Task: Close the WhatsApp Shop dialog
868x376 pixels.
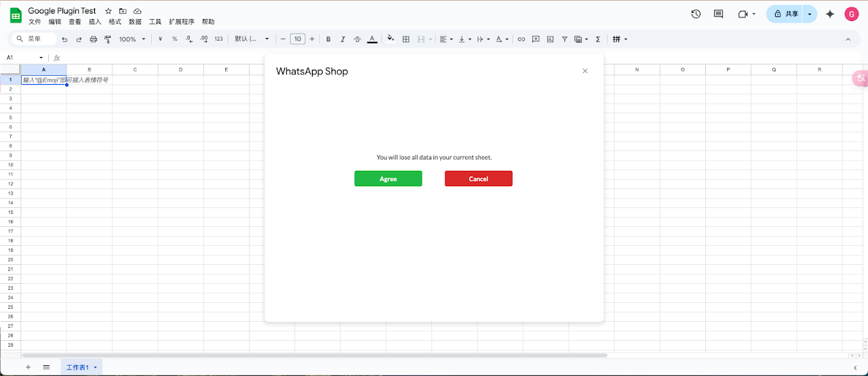Action: (585, 71)
